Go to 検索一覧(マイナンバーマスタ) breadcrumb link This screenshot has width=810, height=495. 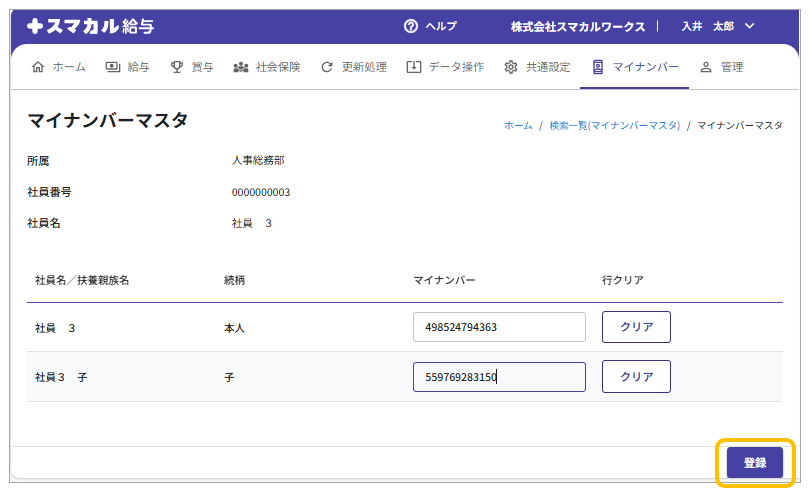click(614, 126)
